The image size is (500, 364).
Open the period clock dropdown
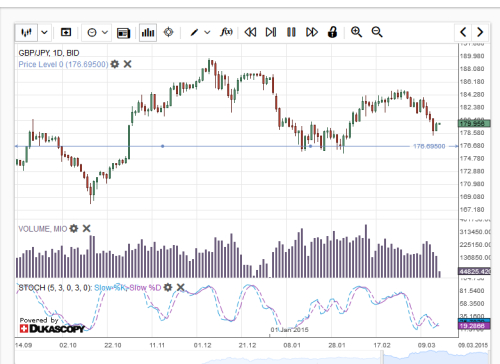97,32
